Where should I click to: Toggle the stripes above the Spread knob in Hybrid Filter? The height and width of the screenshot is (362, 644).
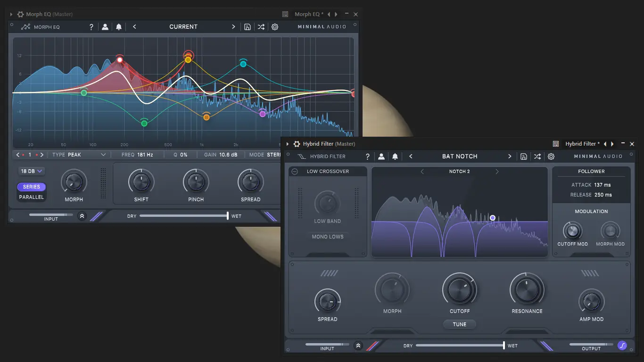point(329,273)
